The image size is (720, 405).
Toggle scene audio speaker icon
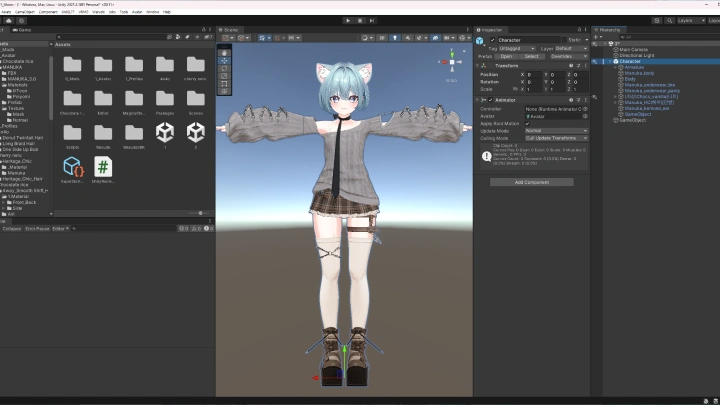coord(407,38)
